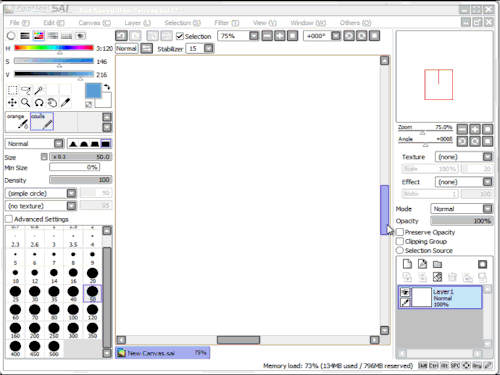This screenshot has height=375, width=500.
Task: Toggle the RGB slider panel
Action: (x=25, y=36)
